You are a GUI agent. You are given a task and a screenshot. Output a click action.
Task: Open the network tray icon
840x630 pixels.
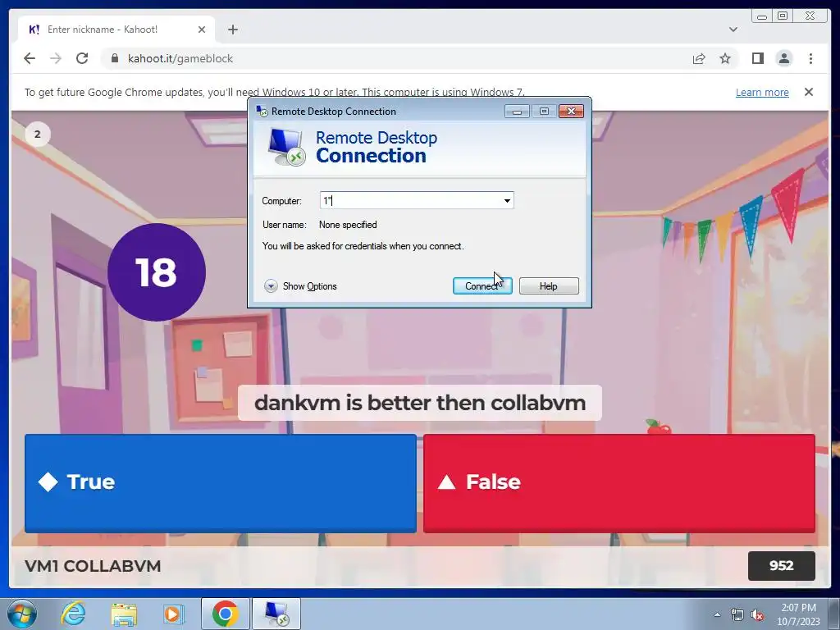(737, 614)
